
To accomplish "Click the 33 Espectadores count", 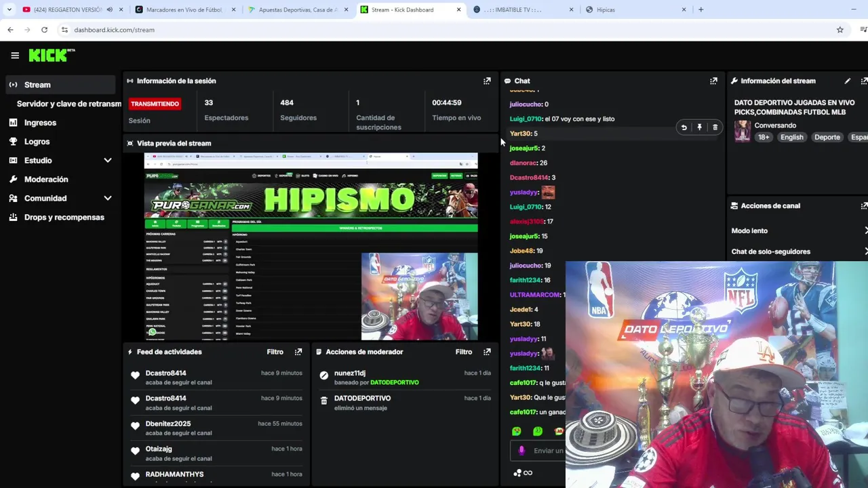I will [x=208, y=102].
